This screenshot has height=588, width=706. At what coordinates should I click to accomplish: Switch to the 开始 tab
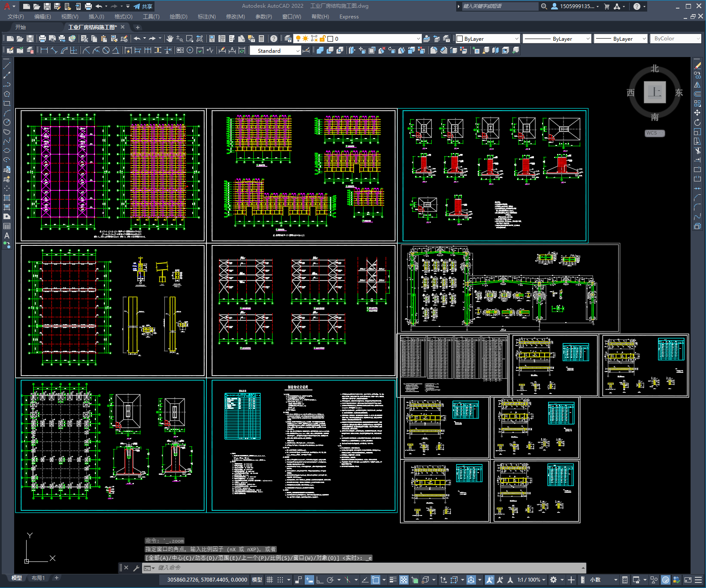coord(21,27)
